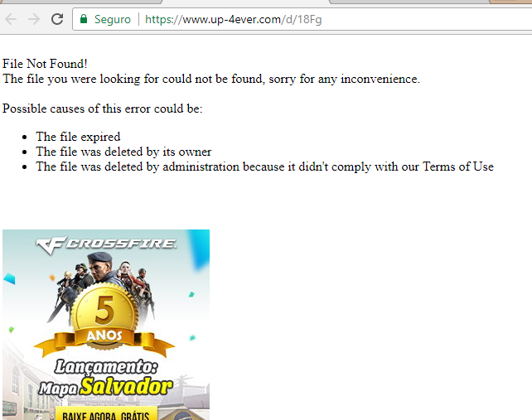Click 'The file was deleted by its owner'

pyautogui.click(x=123, y=152)
